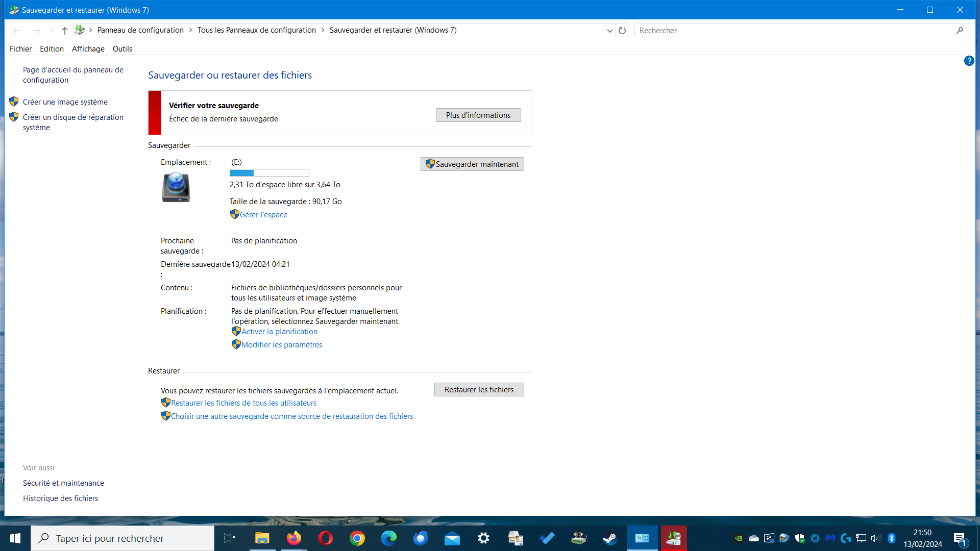
Task: Expand the address bar history dropdown
Action: point(609,31)
